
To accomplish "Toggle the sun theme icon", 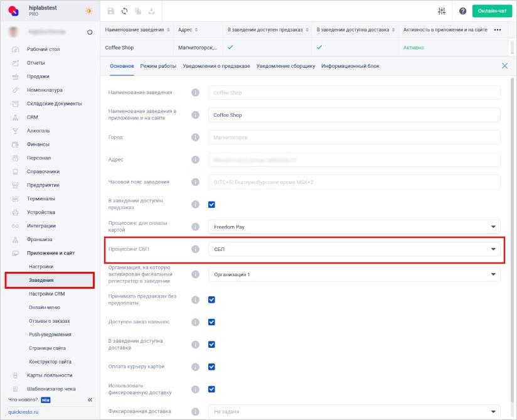I will coord(89,11).
